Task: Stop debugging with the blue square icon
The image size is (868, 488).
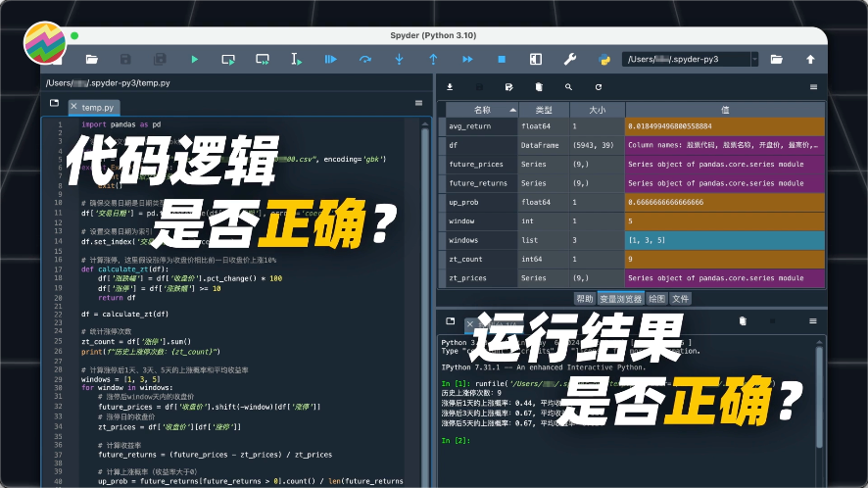Action: click(501, 60)
